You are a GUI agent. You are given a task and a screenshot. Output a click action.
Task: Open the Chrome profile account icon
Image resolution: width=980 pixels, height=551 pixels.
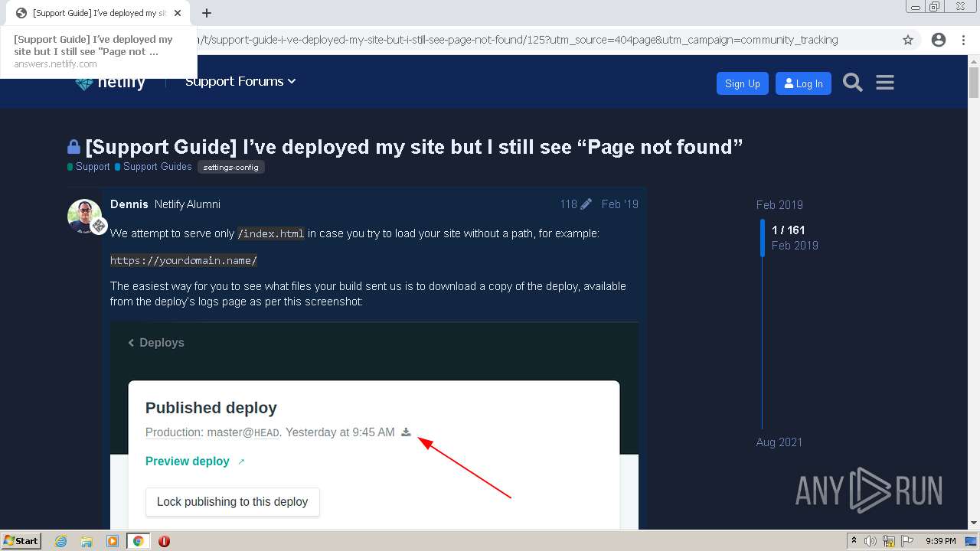click(x=939, y=40)
